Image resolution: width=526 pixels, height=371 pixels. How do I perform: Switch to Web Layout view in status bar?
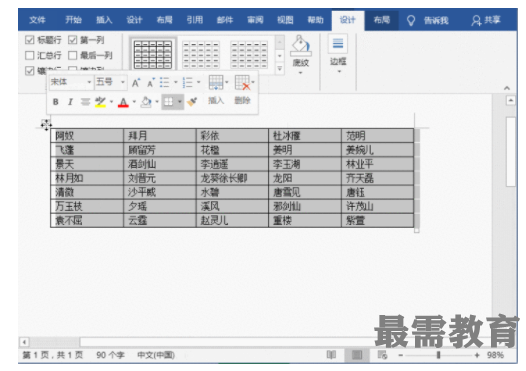point(382,355)
